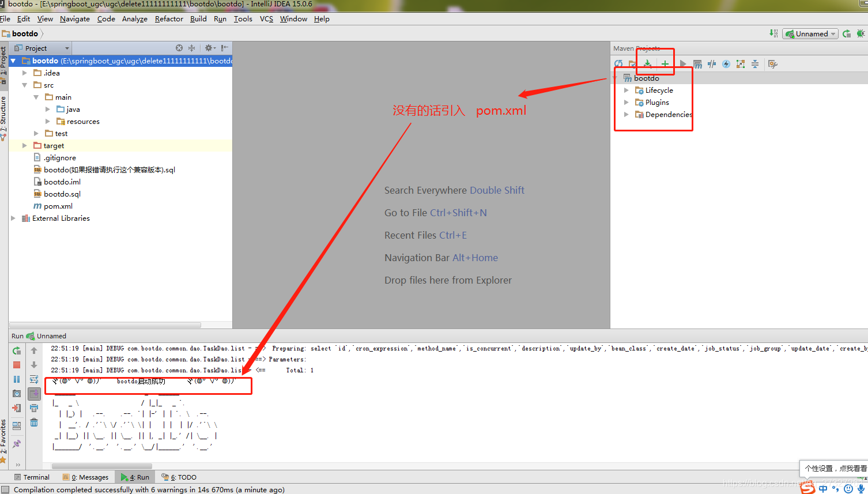Toggle scroll to end of console
Screen dimensions: 868x494
34,394
